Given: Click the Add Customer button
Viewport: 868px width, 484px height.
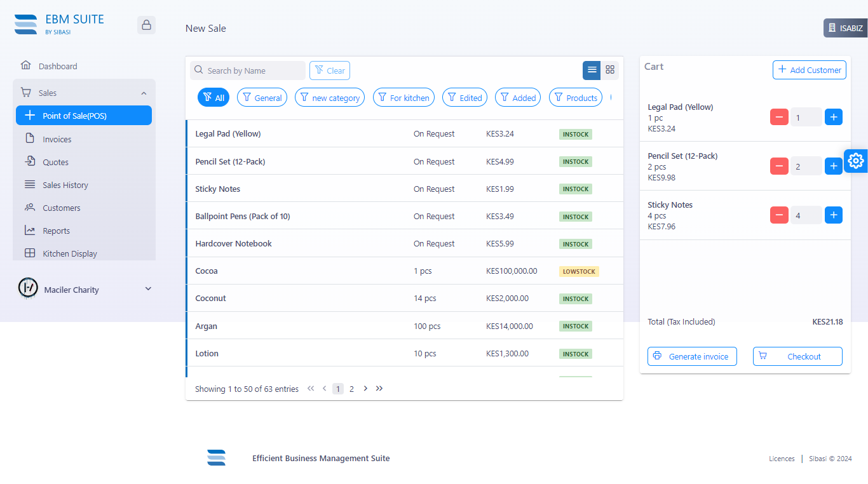Looking at the screenshot, I should coord(809,70).
